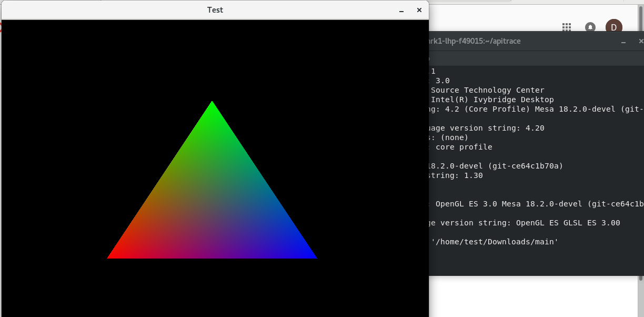Click the '/home/test/Downloads/main' path text
Screen dimensions: 644x317
coord(495,242)
